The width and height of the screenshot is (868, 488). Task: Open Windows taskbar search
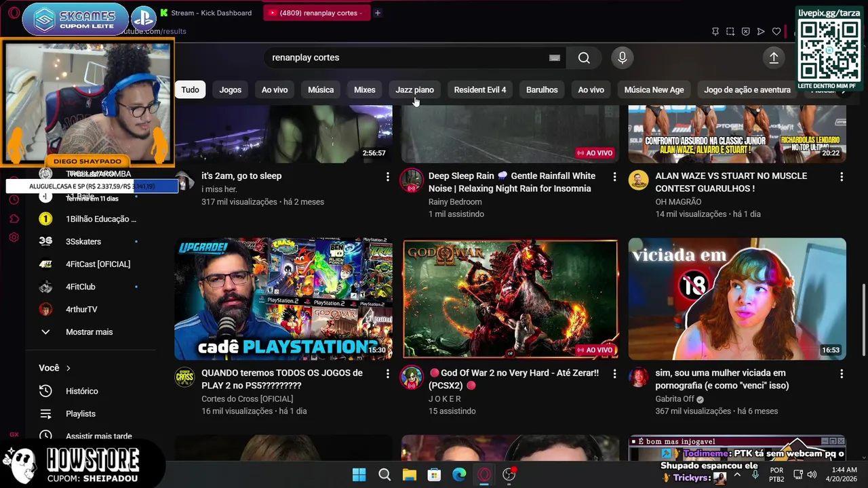pyautogui.click(x=384, y=474)
